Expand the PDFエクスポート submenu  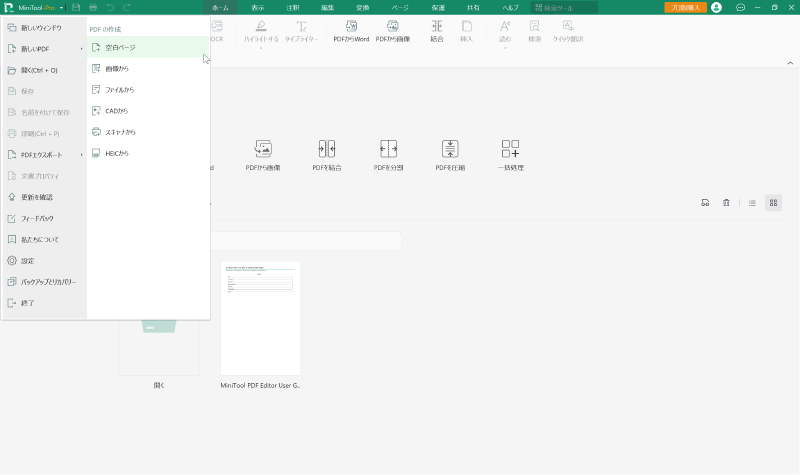(x=45, y=155)
